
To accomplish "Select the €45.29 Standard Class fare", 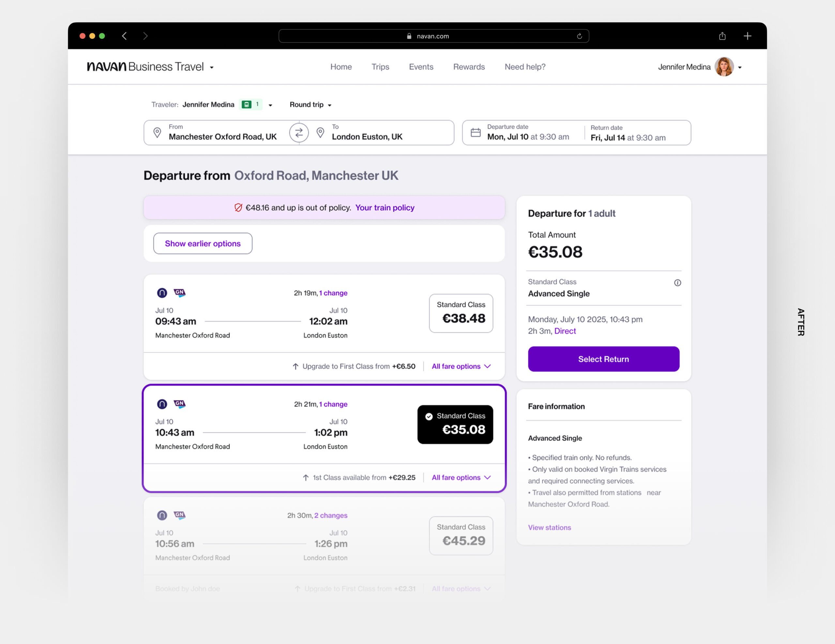I will tap(461, 535).
